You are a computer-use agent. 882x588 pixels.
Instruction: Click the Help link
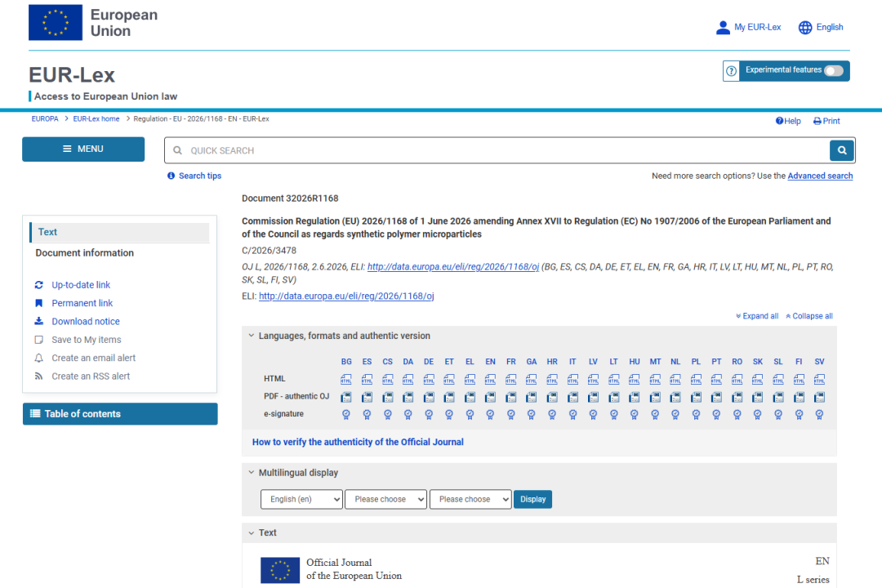point(788,121)
